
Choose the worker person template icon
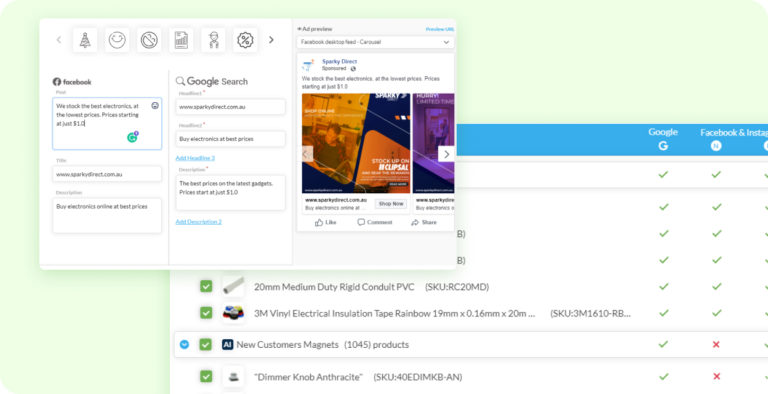[x=213, y=40]
